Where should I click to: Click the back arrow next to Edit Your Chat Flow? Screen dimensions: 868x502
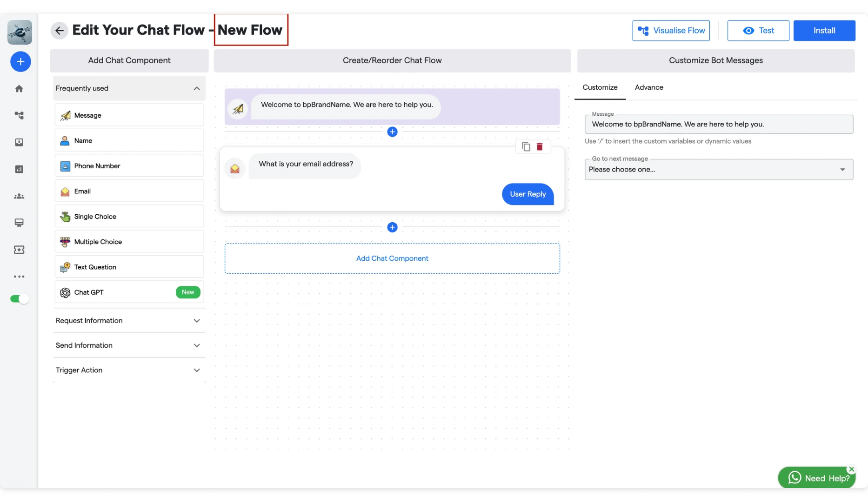tap(59, 31)
